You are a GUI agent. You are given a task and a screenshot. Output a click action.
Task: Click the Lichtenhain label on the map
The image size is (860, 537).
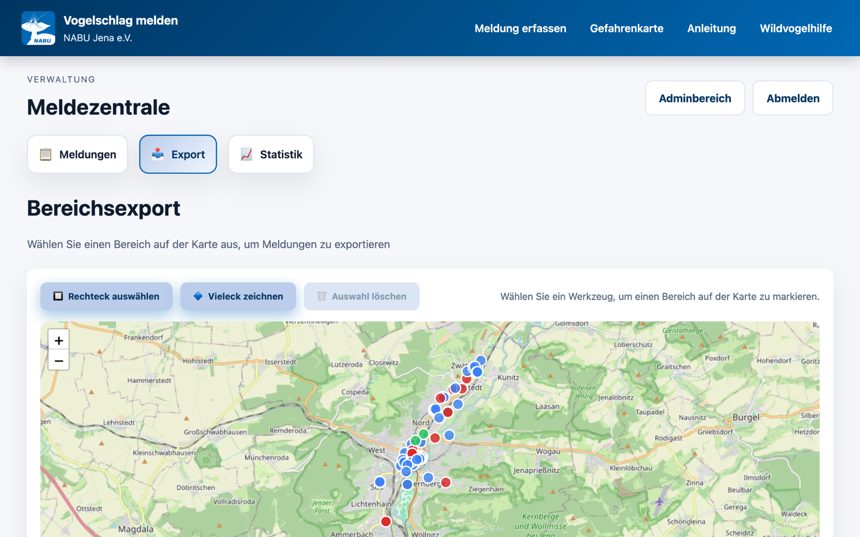[x=371, y=504]
